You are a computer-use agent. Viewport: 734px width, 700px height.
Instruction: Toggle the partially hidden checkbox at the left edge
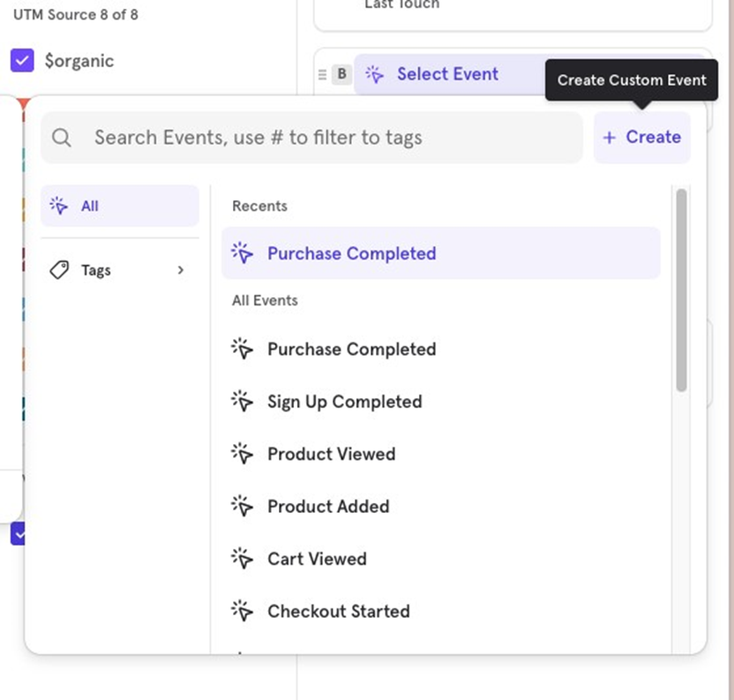pos(19,534)
